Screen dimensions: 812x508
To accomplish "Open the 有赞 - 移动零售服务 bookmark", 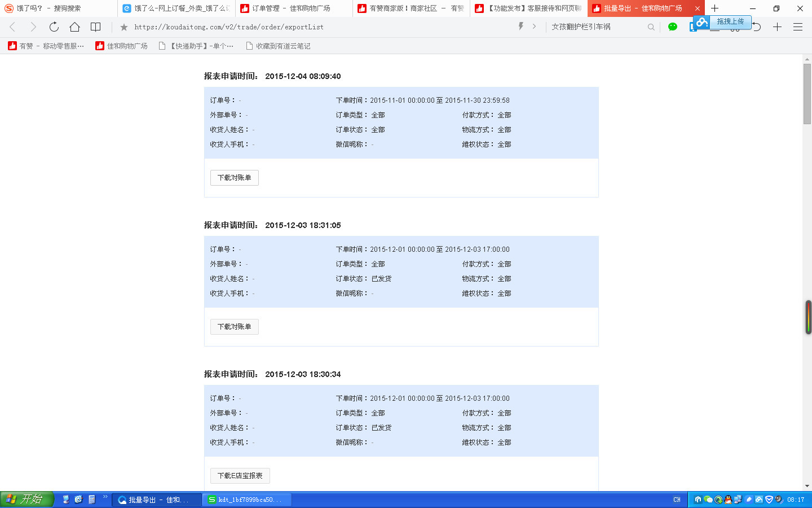I will [x=46, y=46].
